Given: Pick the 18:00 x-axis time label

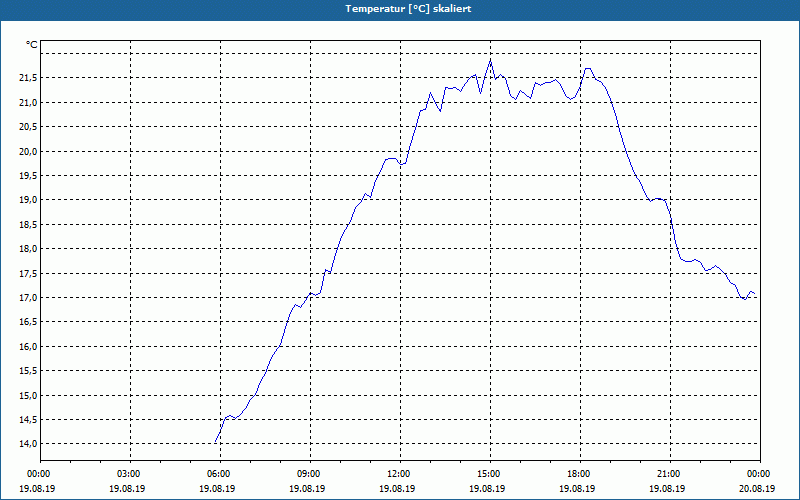Looking at the screenshot, I should [578, 474].
